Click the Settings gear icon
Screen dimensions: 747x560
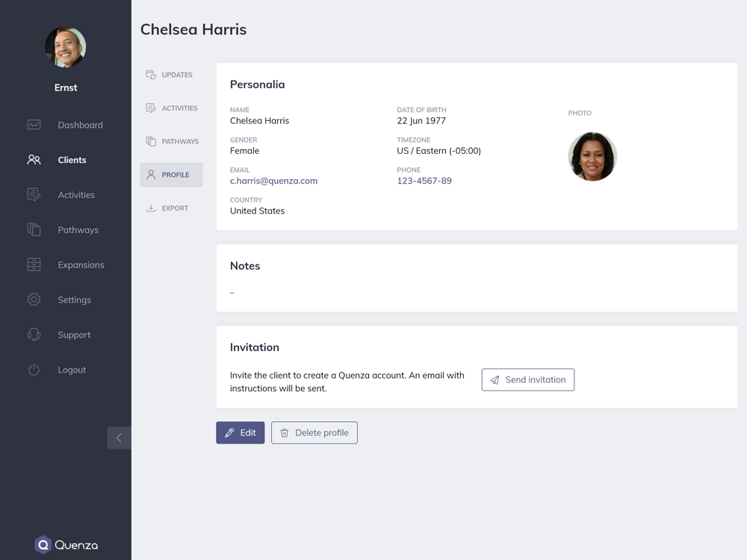click(x=34, y=299)
